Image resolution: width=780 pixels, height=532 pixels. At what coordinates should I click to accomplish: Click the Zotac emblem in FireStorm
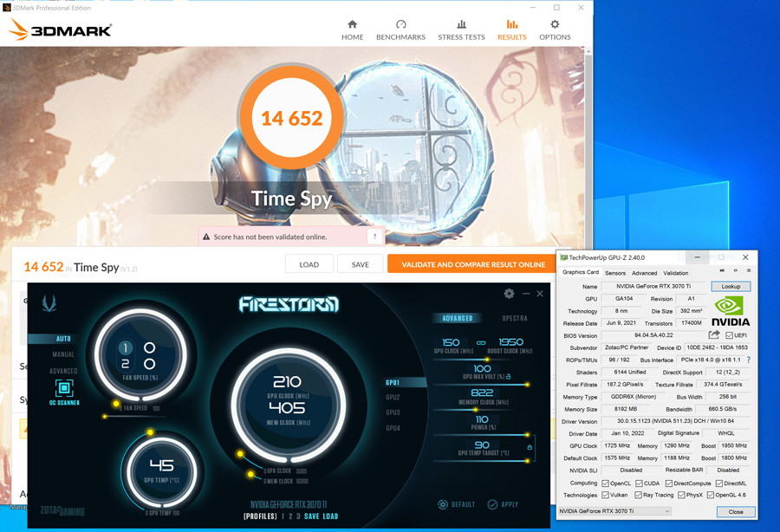pyautogui.click(x=49, y=302)
